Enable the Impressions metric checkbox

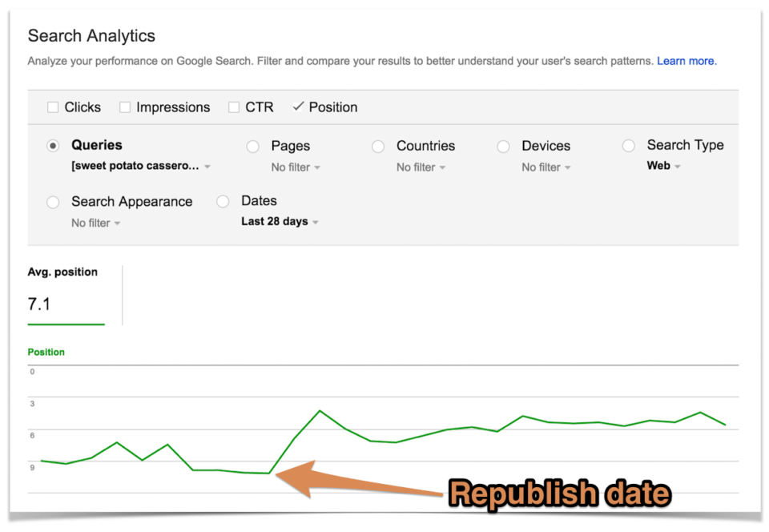click(125, 107)
